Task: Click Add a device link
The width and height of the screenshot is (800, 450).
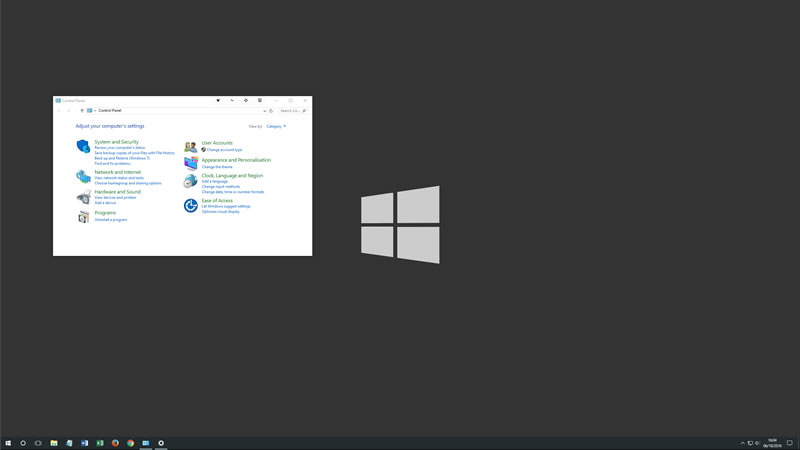Action: tap(105, 203)
